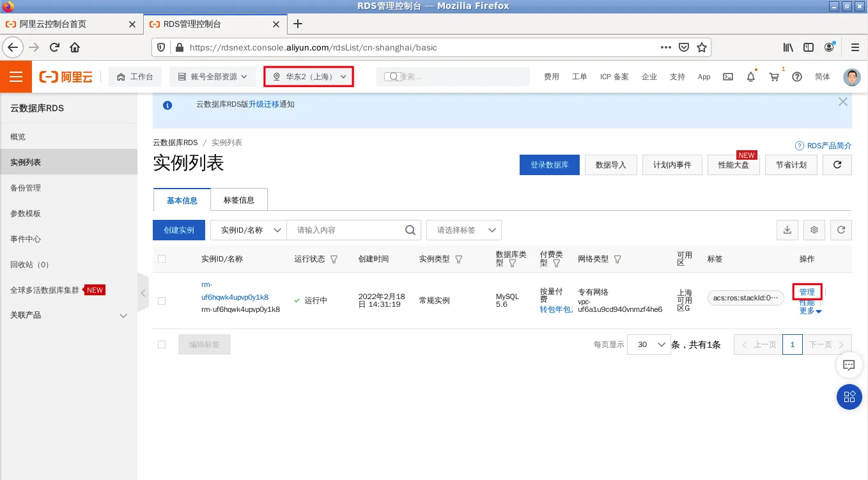Click the 登录数据库 button
The width and height of the screenshot is (868, 480).
550,165
